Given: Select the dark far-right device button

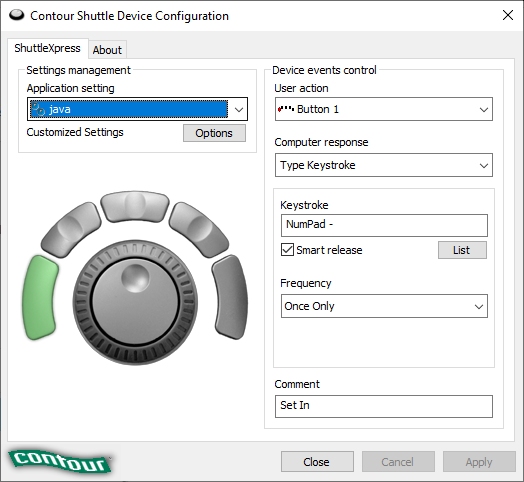Looking at the screenshot, I should 230,297.
